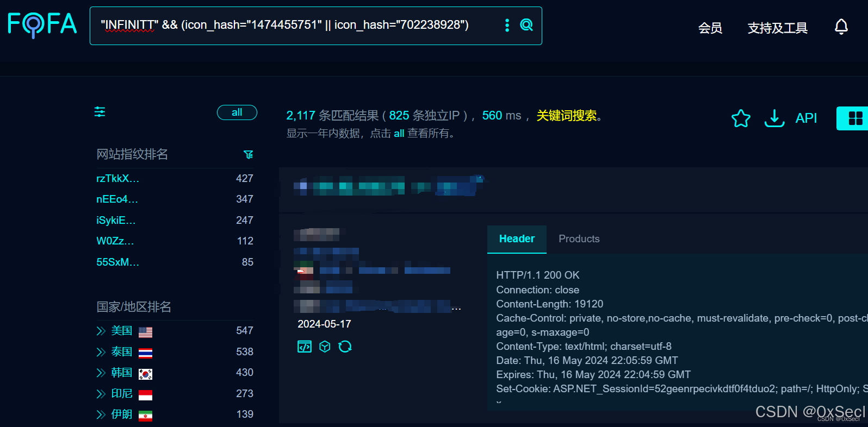Click the 关键词搜索 link
Image resolution: width=868 pixels, height=427 pixels.
pyautogui.click(x=567, y=116)
